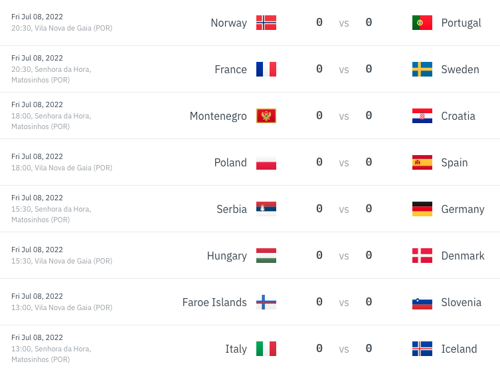Click the Germany flag icon
This screenshot has width=500, height=369.
[422, 209]
